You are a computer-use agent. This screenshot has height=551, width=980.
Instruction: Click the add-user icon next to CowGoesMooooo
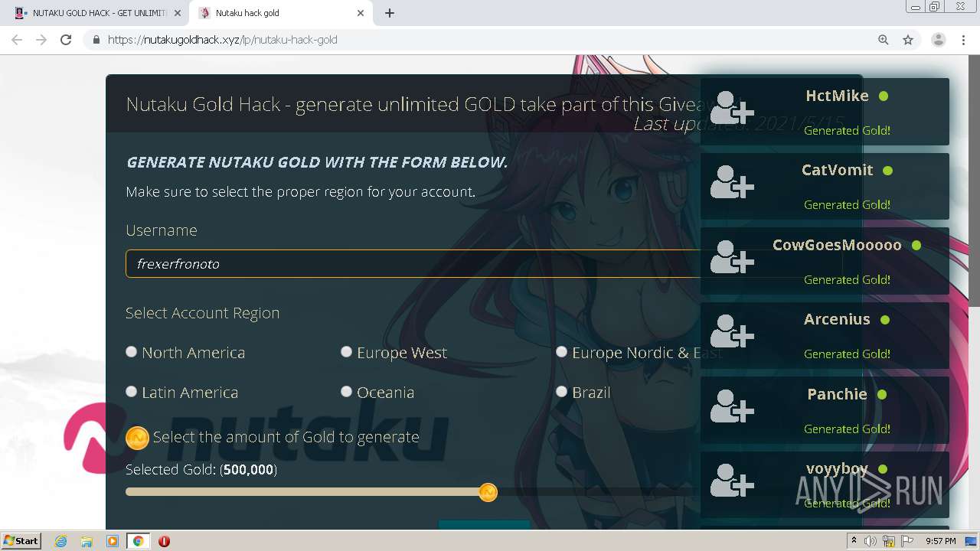[732, 258]
